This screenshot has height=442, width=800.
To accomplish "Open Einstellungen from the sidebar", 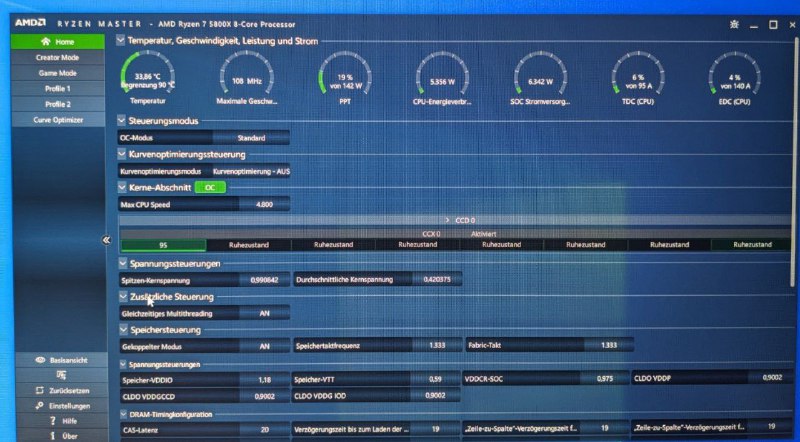I will [62, 406].
